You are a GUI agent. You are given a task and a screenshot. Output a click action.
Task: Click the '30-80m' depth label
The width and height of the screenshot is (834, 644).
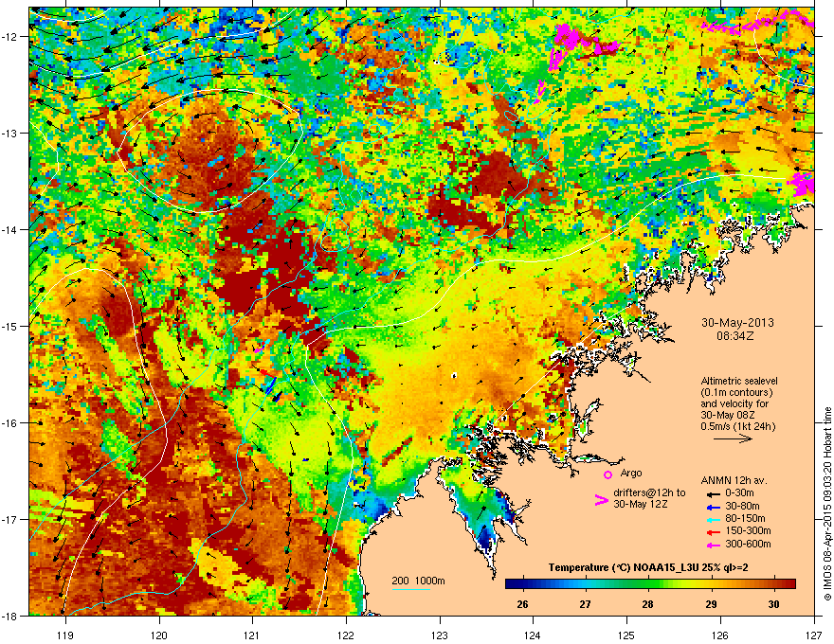tap(742, 506)
